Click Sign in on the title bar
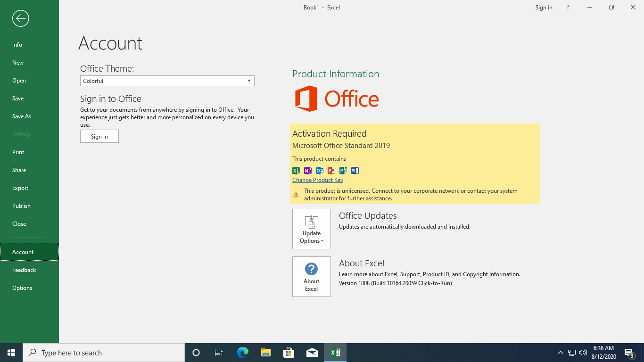 point(544,8)
